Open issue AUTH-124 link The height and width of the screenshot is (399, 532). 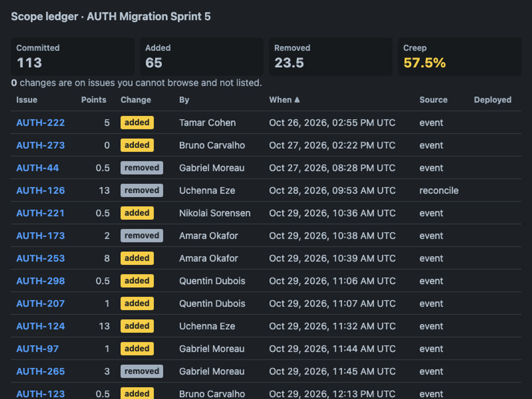[x=40, y=326]
